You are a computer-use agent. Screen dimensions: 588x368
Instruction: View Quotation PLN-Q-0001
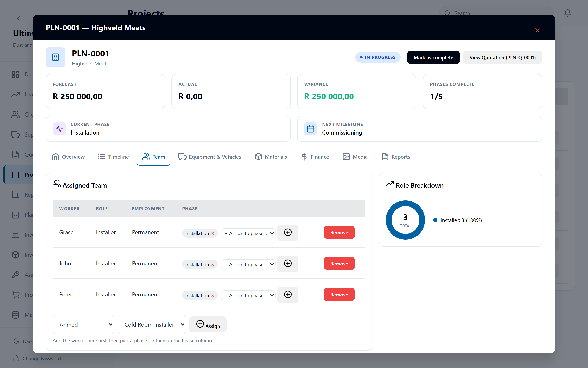pos(502,57)
